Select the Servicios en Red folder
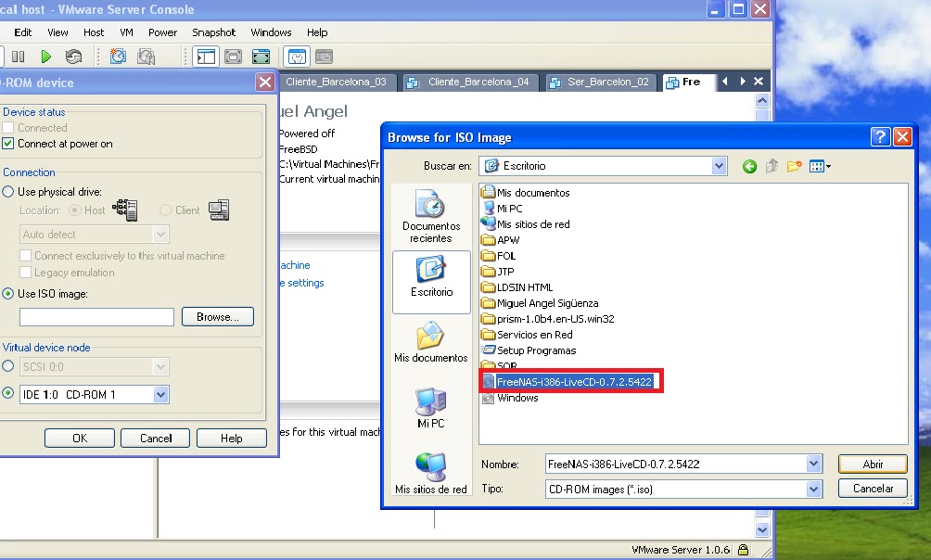Image resolution: width=931 pixels, height=560 pixels. tap(528, 335)
